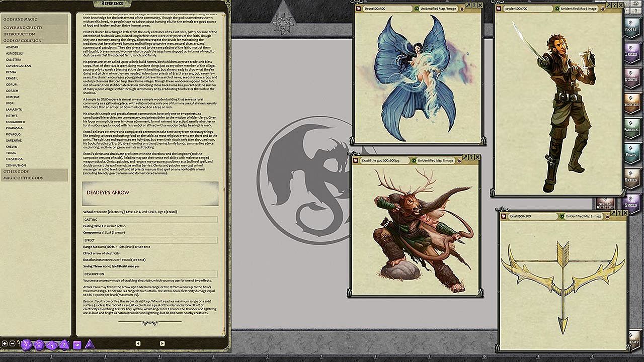Toggle identified state on cayden500x700 image
Image resolution: width=644 pixels, height=362 pixels.
557,9
